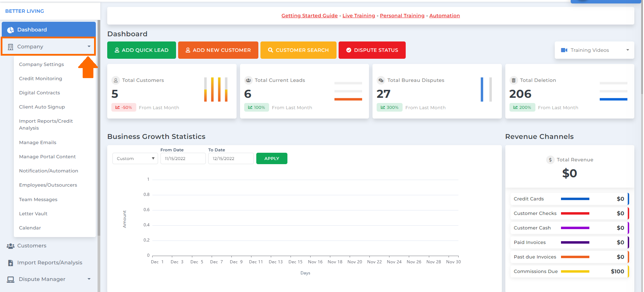Open Letter Vault submenu item

(33, 214)
